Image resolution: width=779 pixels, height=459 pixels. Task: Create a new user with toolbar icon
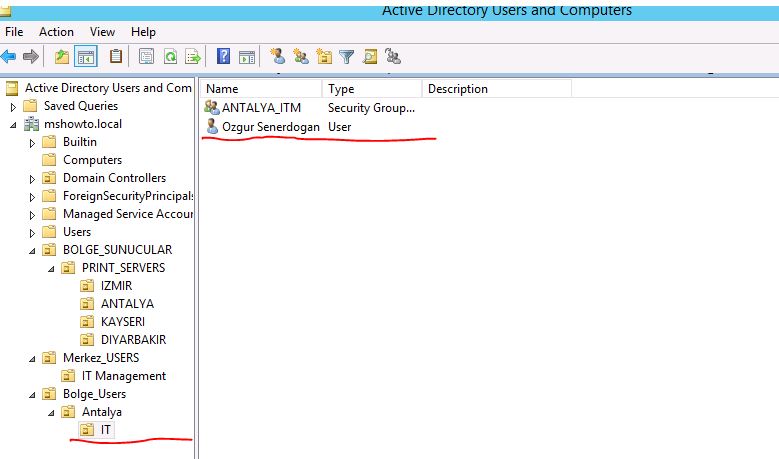[278, 56]
